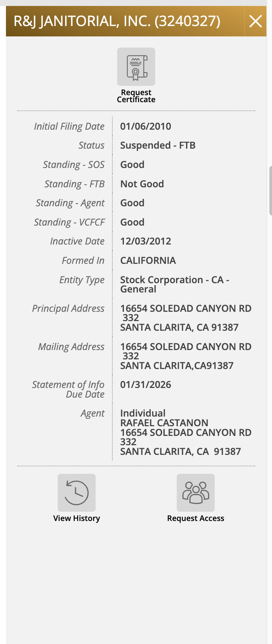Image resolution: width=272 pixels, height=644 pixels.
Task: Click the scrollbar handle on the right edge
Action: click(271, 190)
